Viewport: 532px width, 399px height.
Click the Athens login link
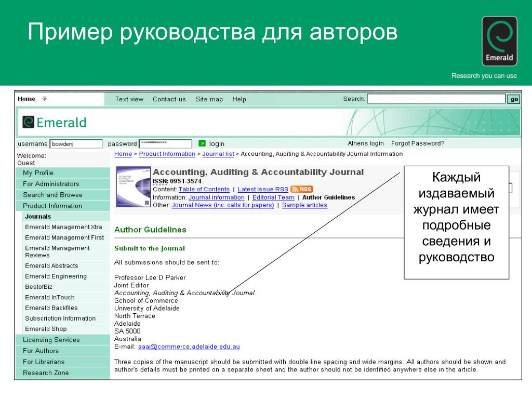366,143
